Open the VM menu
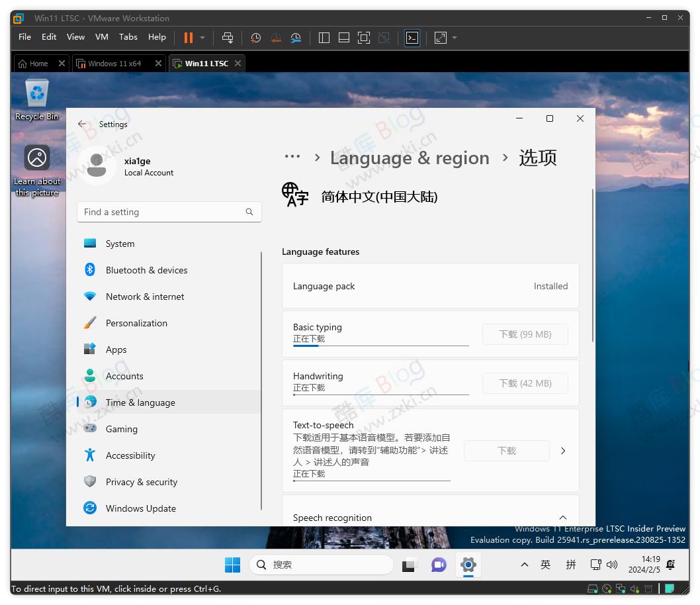Screen dimensions: 700x605 (101, 37)
